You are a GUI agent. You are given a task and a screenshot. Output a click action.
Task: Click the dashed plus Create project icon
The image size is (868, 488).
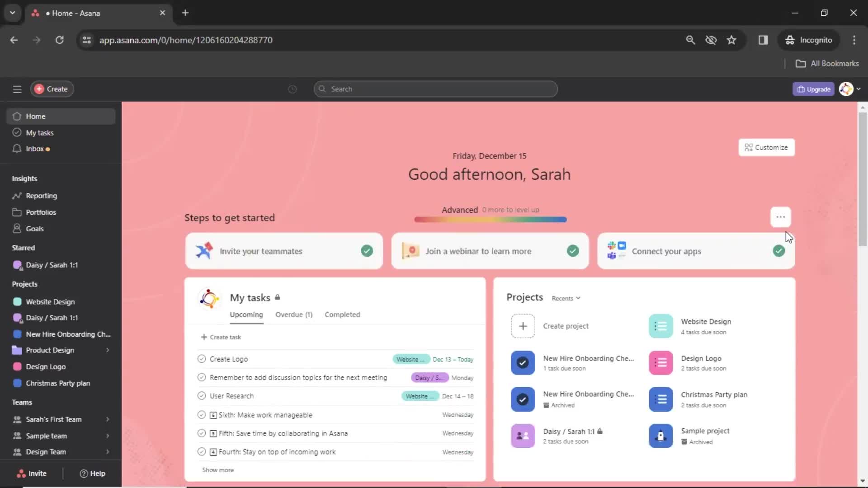(523, 326)
